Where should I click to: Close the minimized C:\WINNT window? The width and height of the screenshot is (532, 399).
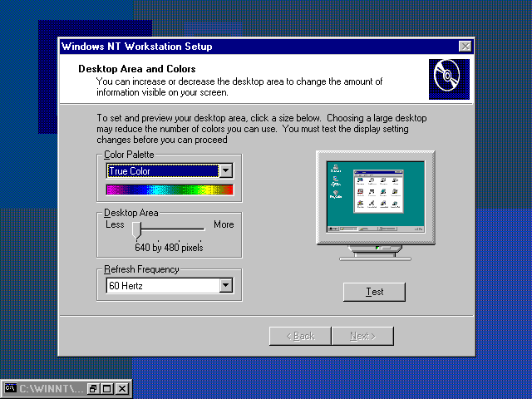coord(122,388)
